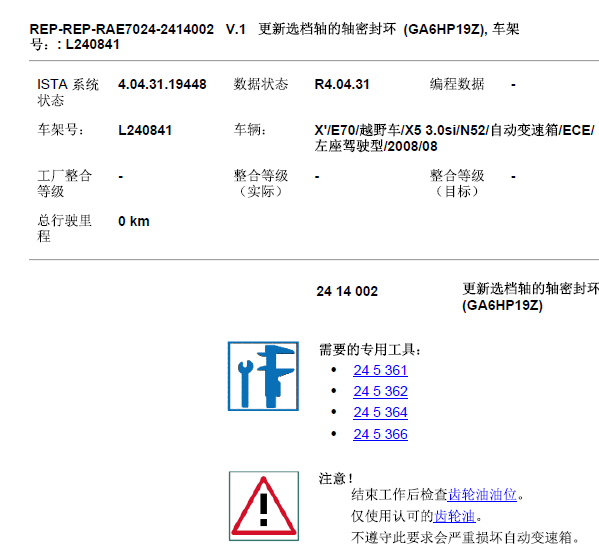Click the 整合等级（实际）label
Viewport: 599px width, 546px height.
(261, 184)
